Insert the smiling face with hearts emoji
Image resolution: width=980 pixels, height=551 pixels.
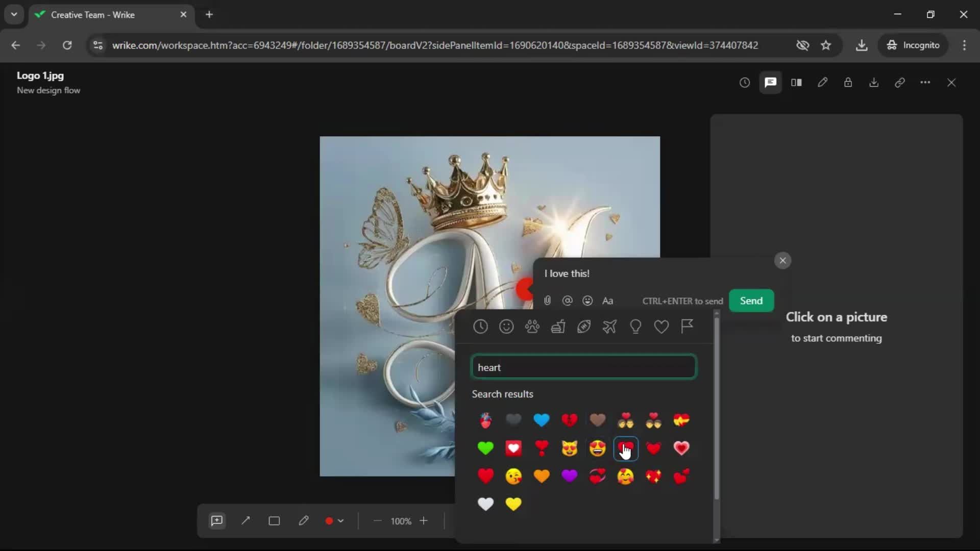(x=625, y=477)
